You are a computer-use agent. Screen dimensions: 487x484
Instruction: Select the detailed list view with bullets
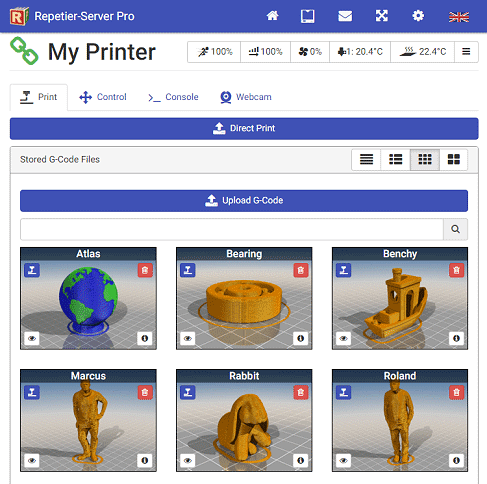(x=395, y=159)
